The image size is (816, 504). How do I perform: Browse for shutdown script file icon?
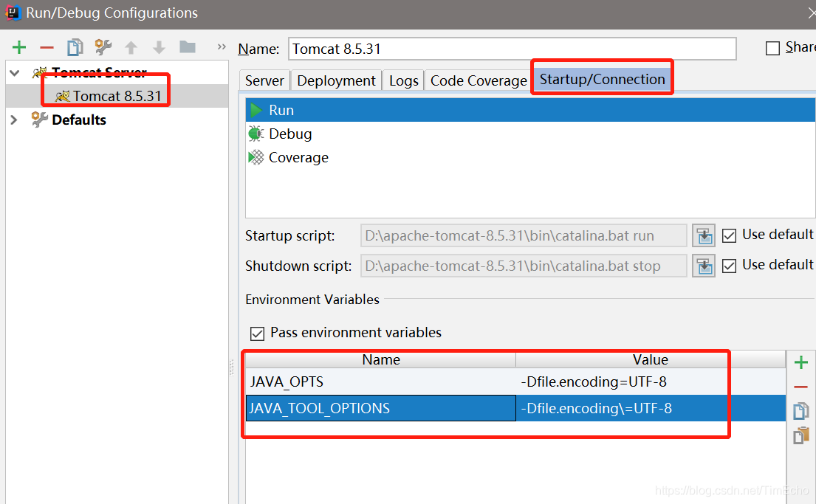(704, 266)
